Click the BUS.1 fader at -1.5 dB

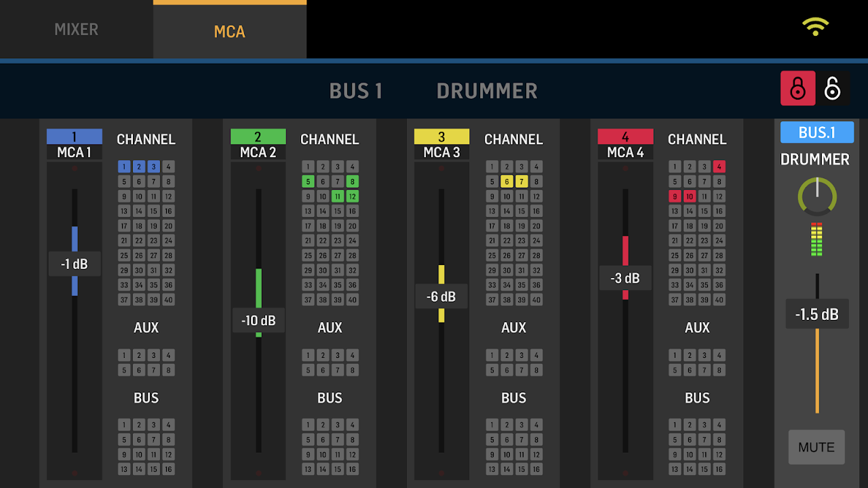click(817, 314)
